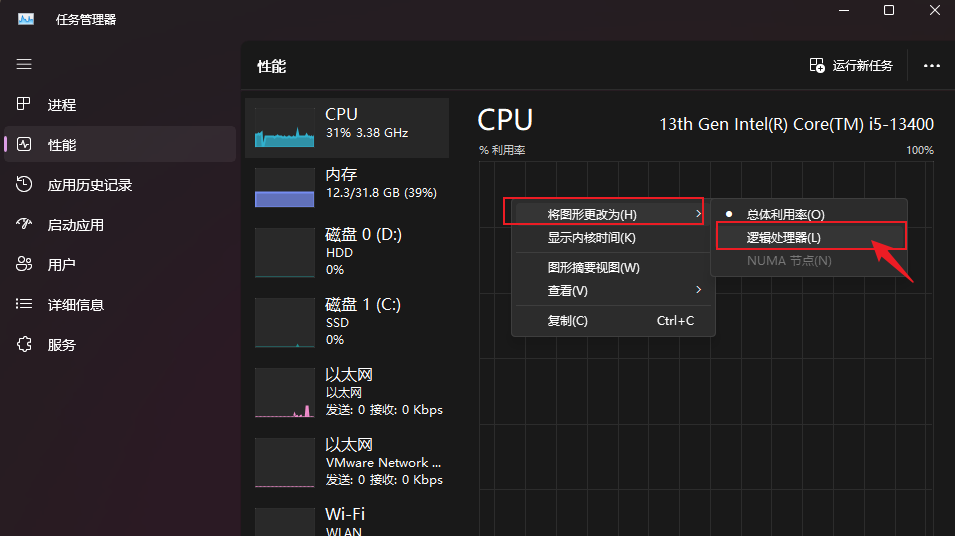Choose 总体利用率(O) radio option

[x=809, y=214]
